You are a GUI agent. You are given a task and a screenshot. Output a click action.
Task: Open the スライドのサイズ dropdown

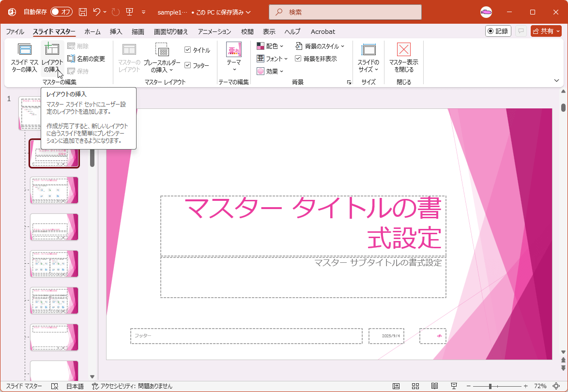click(368, 57)
